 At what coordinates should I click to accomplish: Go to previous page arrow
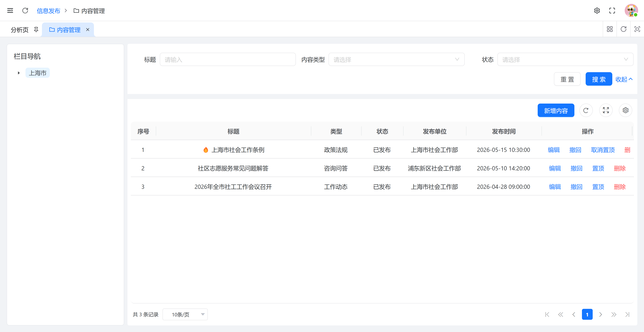pyautogui.click(x=574, y=315)
